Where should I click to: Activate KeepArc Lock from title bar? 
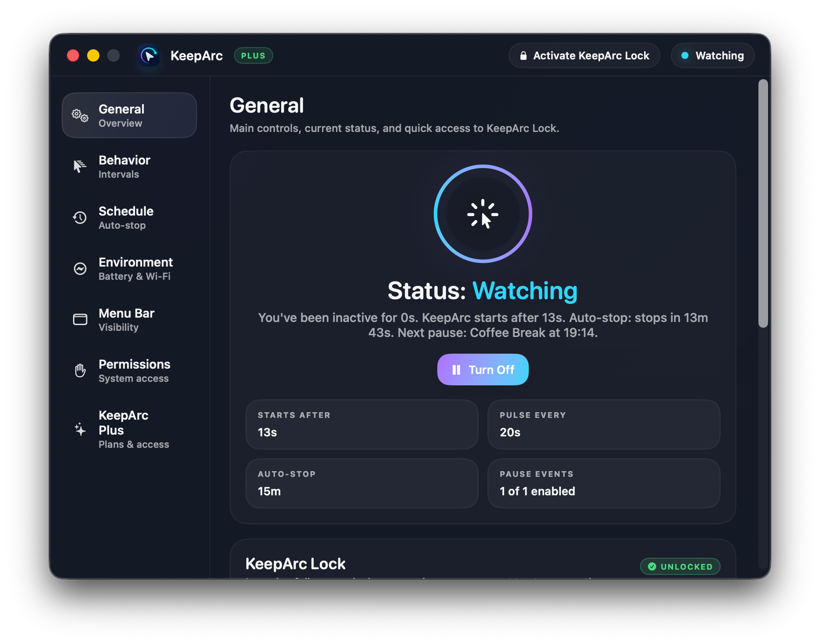pos(584,55)
